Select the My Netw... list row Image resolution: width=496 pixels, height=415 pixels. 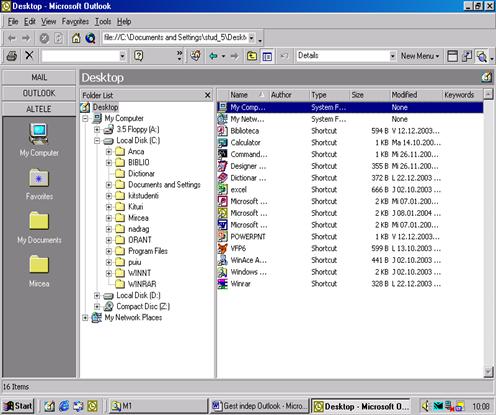coord(350,119)
